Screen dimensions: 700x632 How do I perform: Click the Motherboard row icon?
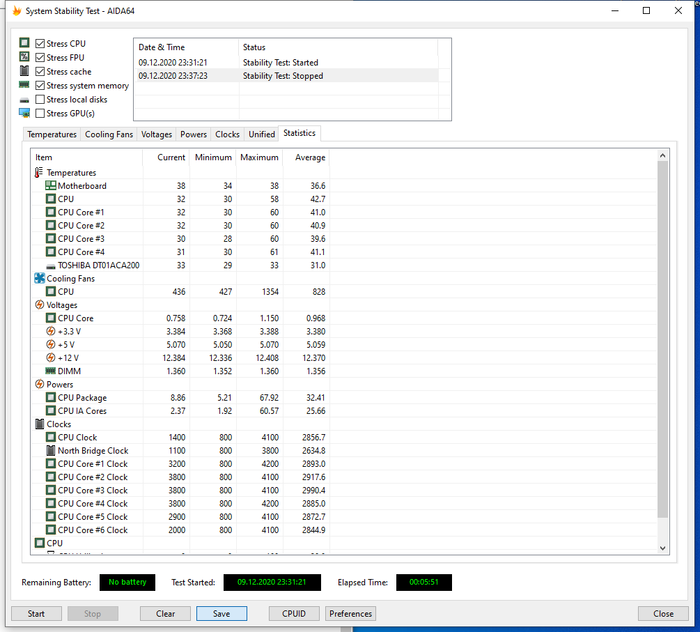coord(51,186)
